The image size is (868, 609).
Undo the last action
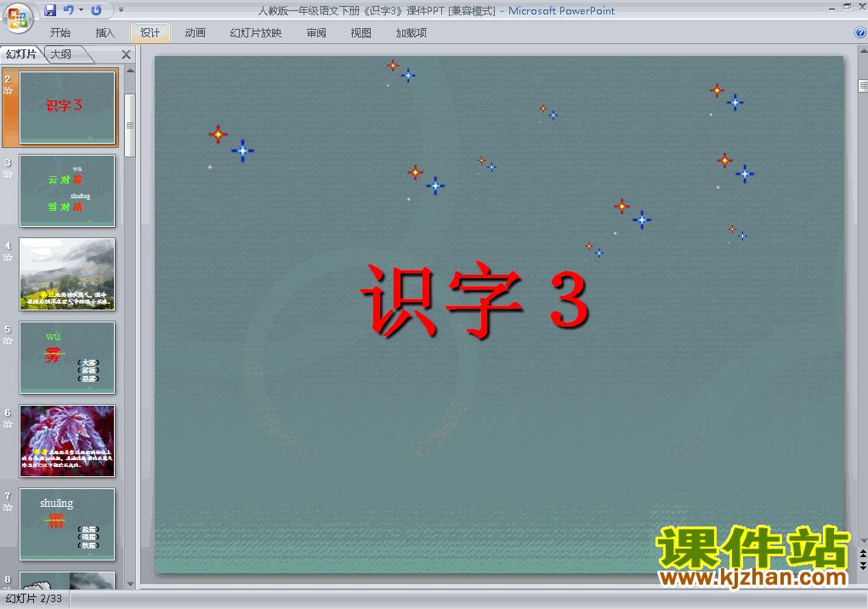point(69,10)
